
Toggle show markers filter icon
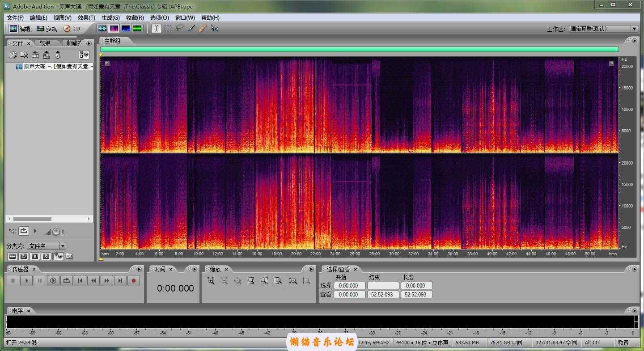(58, 256)
